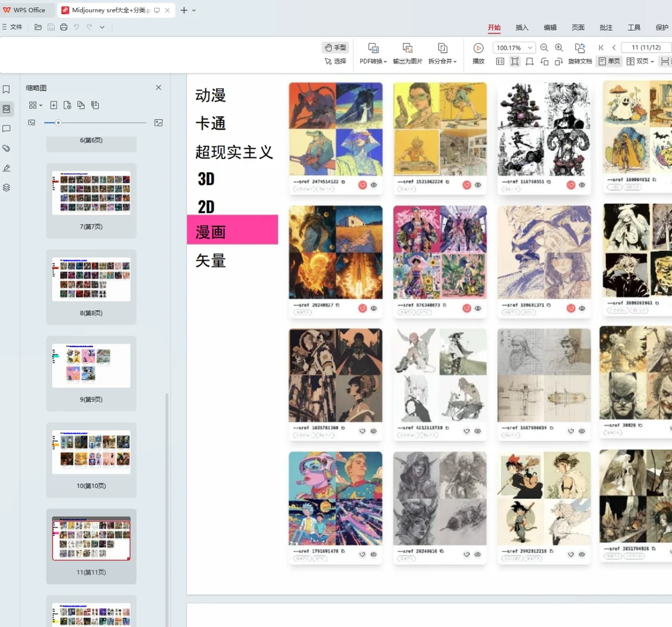Open the attachments paperclip sidebar icon
The width and height of the screenshot is (672, 627).
6,149
